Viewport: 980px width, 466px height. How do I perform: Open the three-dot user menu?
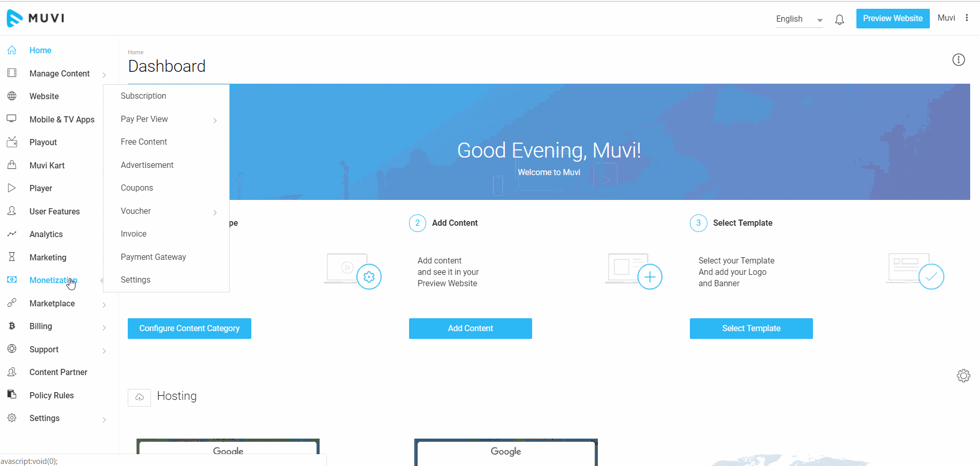967,18
